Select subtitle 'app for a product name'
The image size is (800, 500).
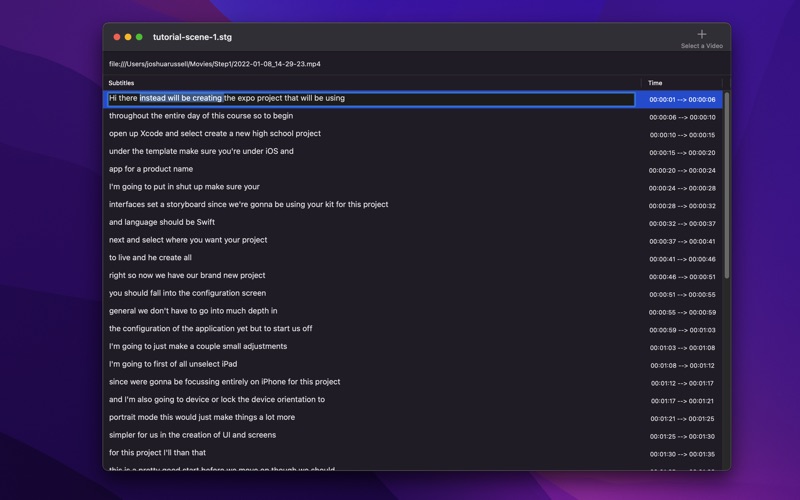[151, 169]
